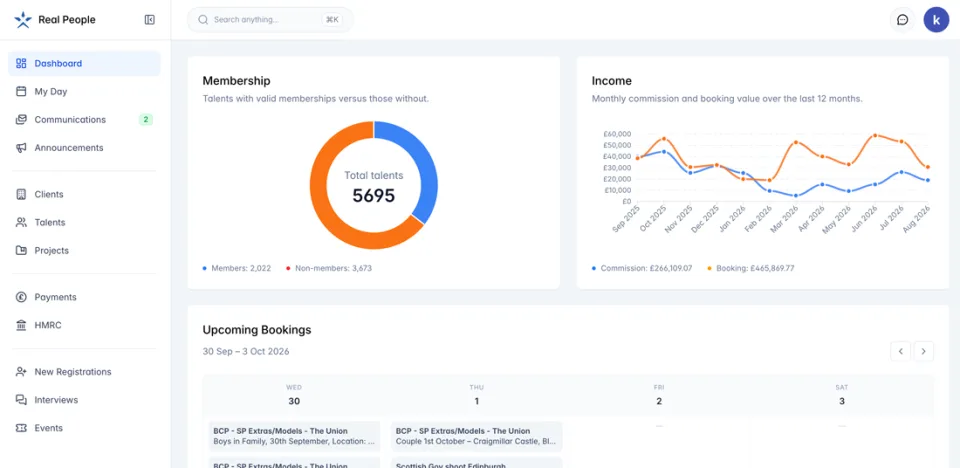Open HMRC in sidebar
This screenshot has height=468, width=960.
pyautogui.click(x=84, y=326)
